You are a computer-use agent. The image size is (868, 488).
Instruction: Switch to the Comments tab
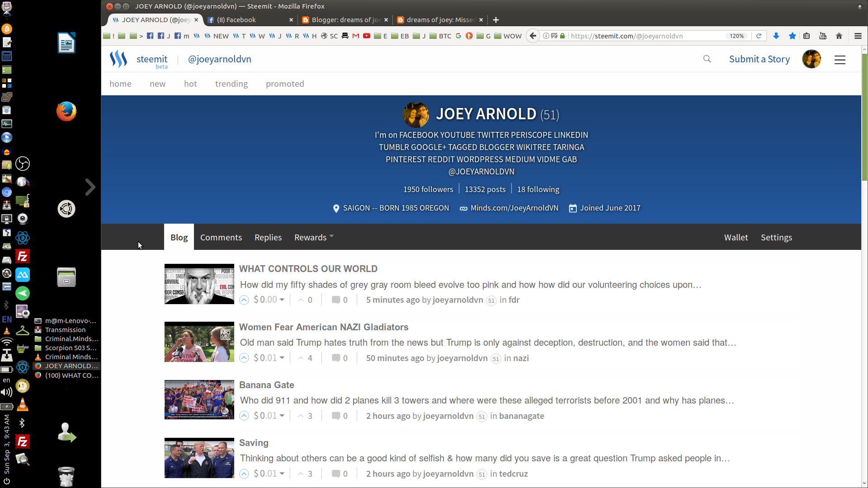click(x=221, y=237)
